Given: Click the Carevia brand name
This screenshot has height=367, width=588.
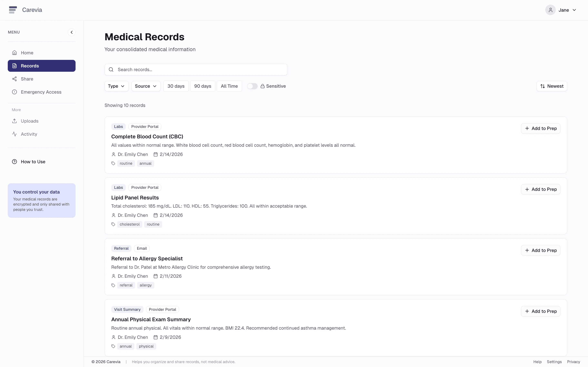Looking at the screenshot, I should (x=32, y=10).
